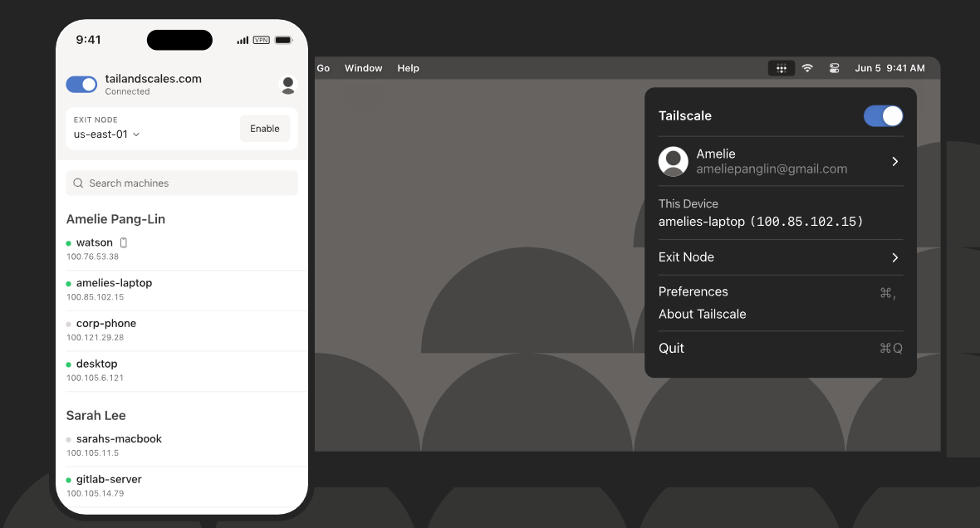Tap the green status dot for watson
Viewport: 980px width, 528px height.
click(x=69, y=243)
